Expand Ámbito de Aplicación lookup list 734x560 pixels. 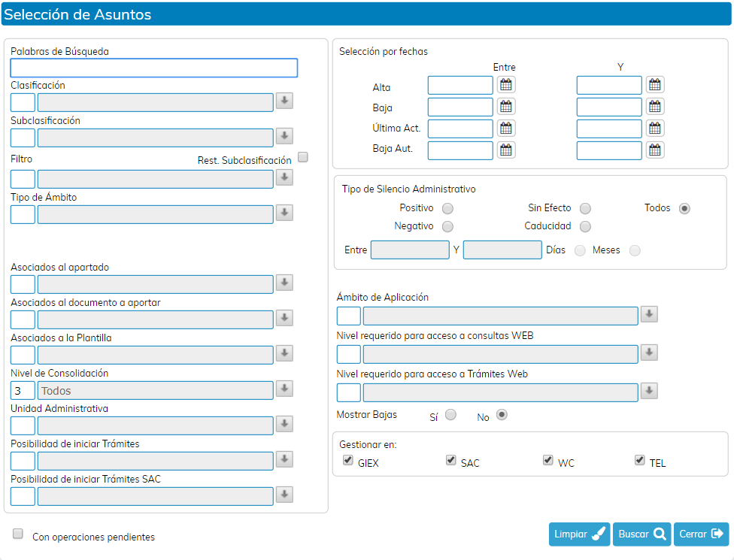pos(649,314)
